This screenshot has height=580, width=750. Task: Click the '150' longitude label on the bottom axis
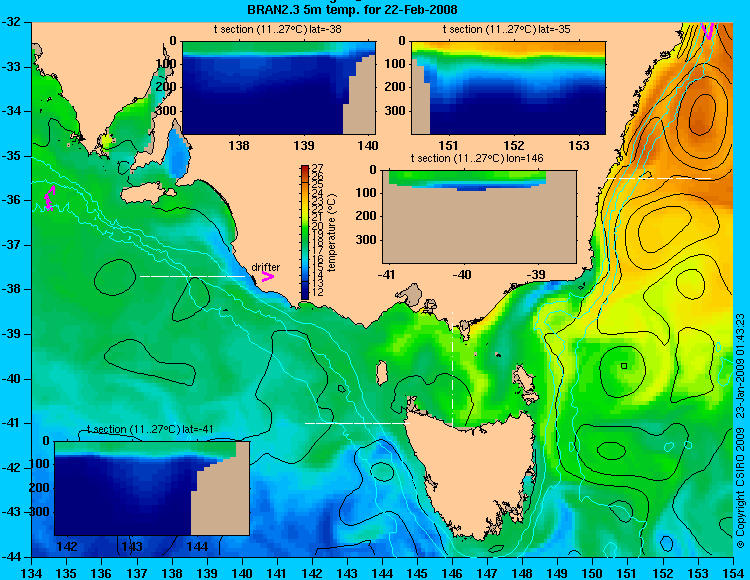pyautogui.click(x=593, y=573)
